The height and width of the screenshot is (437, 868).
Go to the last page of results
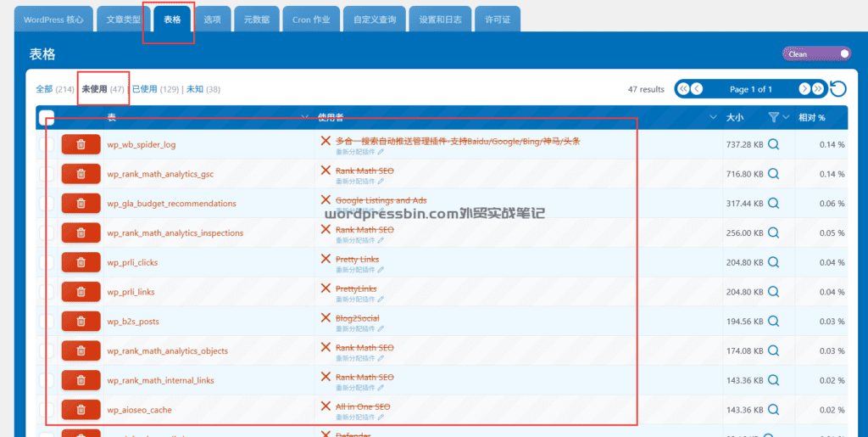[818, 89]
